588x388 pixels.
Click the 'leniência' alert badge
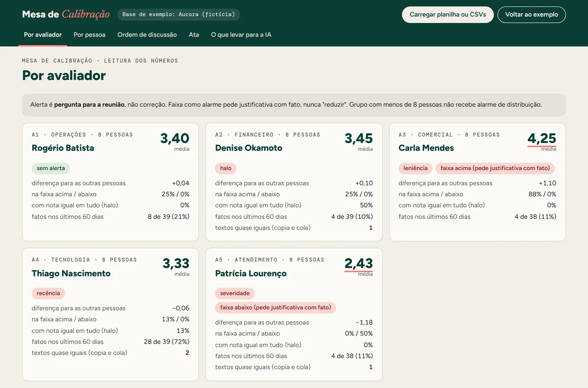tap(416, 168)
